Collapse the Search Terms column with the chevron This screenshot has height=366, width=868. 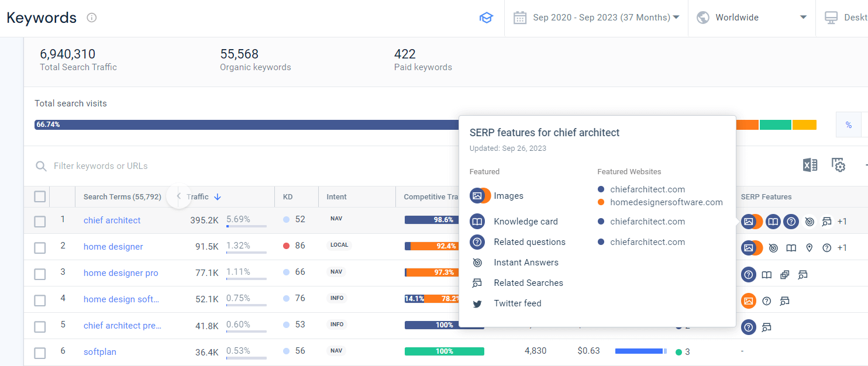tap(178, 196)
